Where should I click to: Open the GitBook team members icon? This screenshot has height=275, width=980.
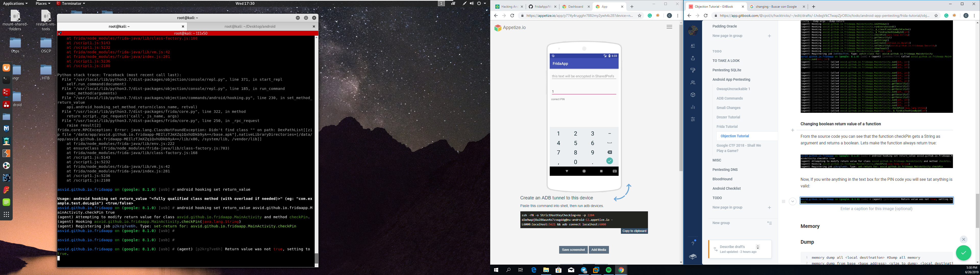(693, 82)
